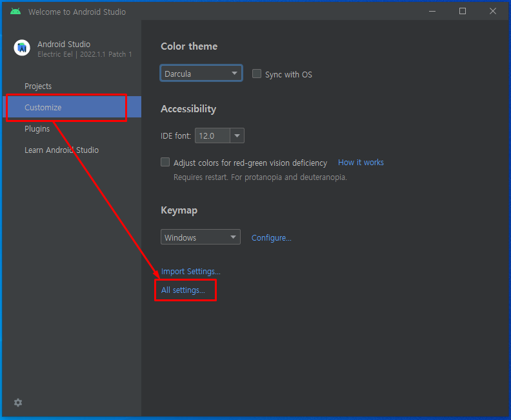The height and width of the screenshot is (420, 511).
Task: Expand the IDE font size arrow
Action: pos(237,135)
